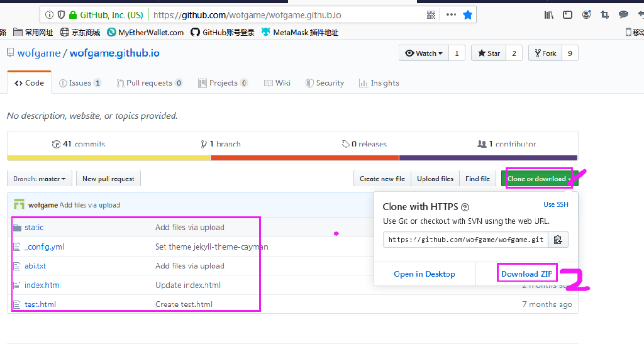Open the _config.yml file
This screenshot has height=349, width=644.
click(45, 247)
